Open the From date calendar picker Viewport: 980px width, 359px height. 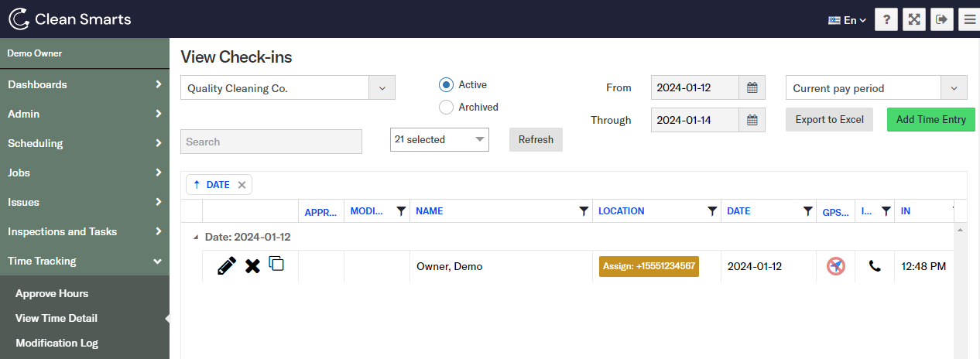coord(752,88)
